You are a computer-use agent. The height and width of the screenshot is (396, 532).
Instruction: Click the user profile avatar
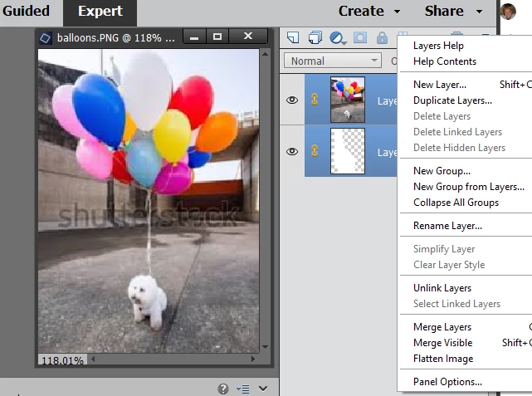tap(508, 12)
